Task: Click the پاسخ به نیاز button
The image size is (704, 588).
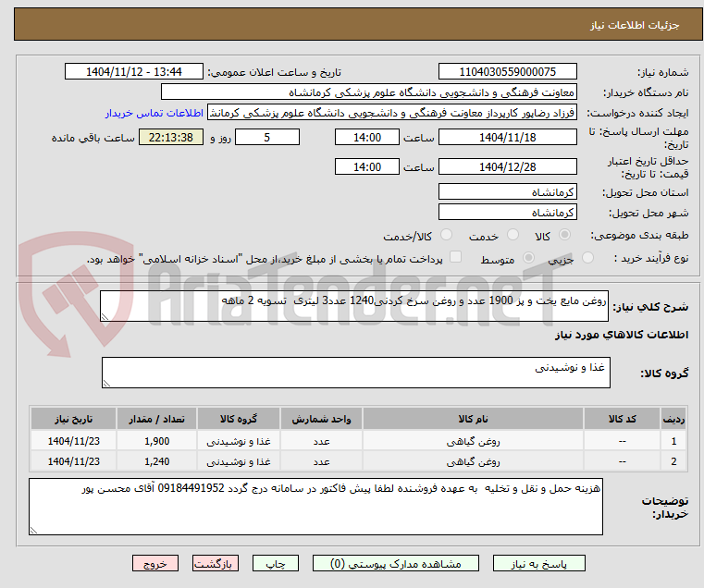Action: tap(538, 563)
